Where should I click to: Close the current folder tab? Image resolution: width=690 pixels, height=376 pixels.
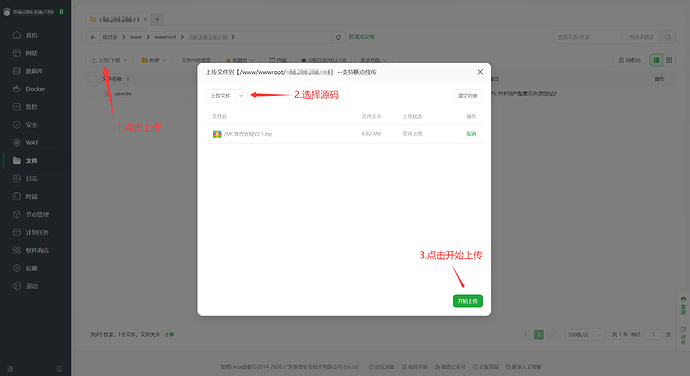coord(145,19)
